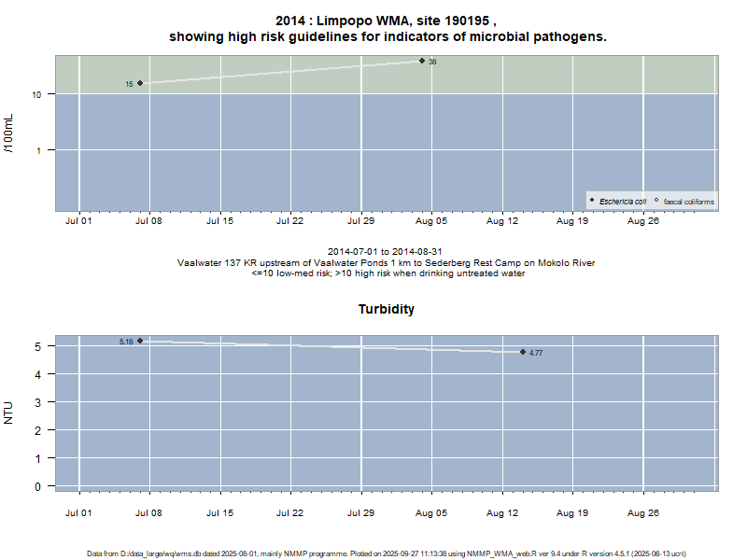Click the Vaalwater site description line
The width and height of the screenshot is (747, 560).
386,263
